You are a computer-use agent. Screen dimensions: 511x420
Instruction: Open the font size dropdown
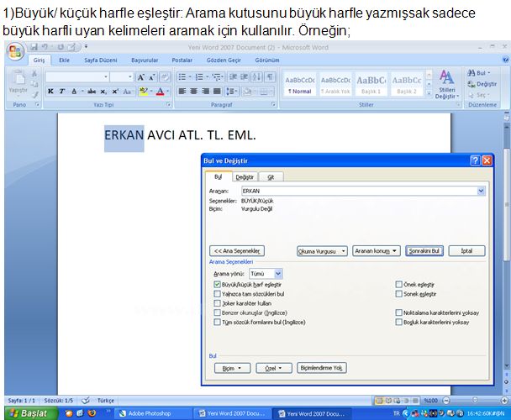(x=129, y=77)
